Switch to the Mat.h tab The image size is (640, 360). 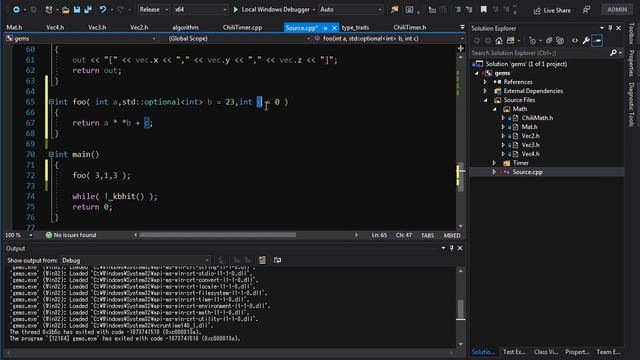14,27
